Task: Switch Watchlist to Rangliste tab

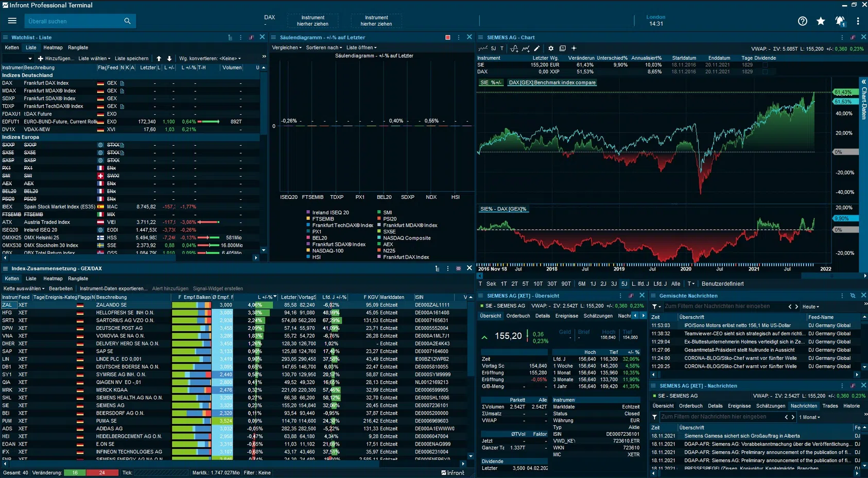Action: click(x=78, y=47)
